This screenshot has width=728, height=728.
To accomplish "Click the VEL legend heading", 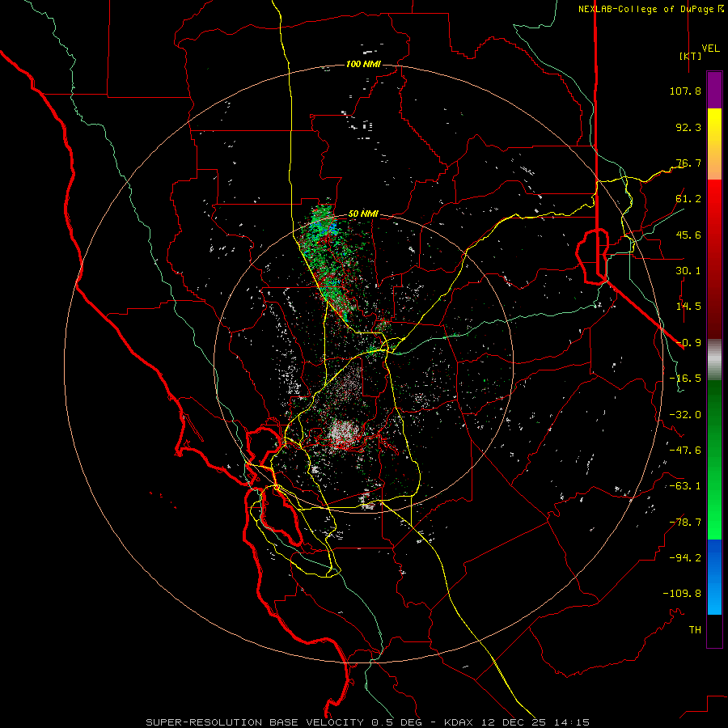I will click(x=710, y=49).
